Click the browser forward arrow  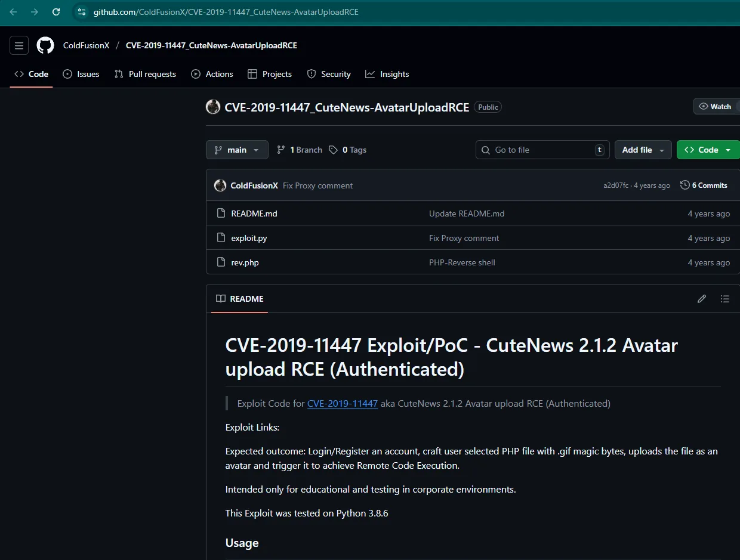35,12
